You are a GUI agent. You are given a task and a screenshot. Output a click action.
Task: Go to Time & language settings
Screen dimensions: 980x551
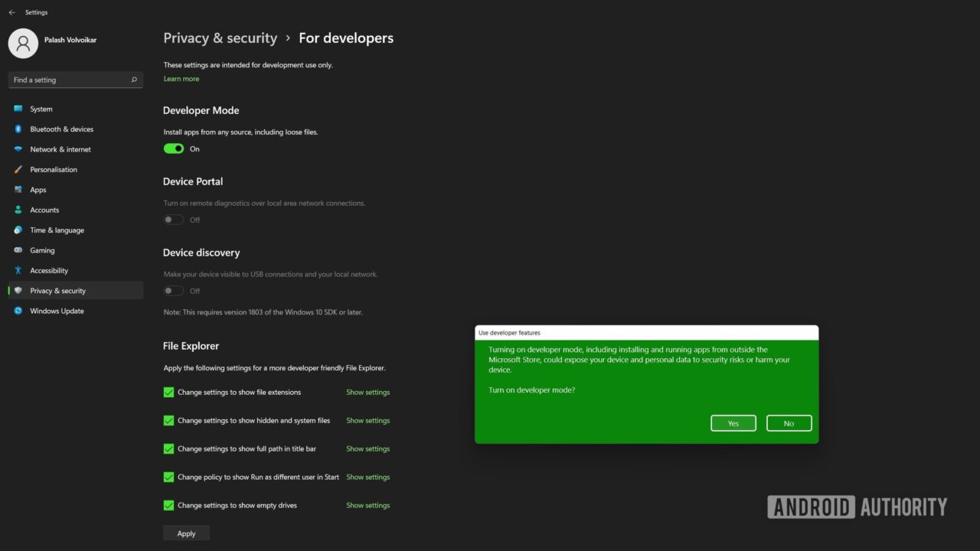57,230
